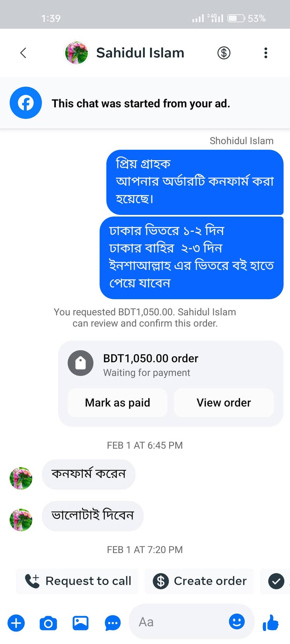Open the photo gallery icon
This screenshot has width=290, height=644.
pyautogui.click(x=80, y=623)
